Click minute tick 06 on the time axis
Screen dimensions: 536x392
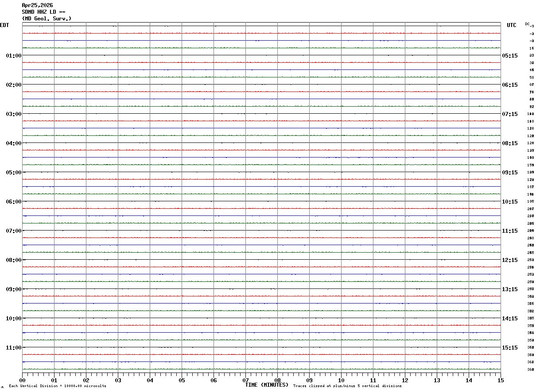tap(214, 380)
